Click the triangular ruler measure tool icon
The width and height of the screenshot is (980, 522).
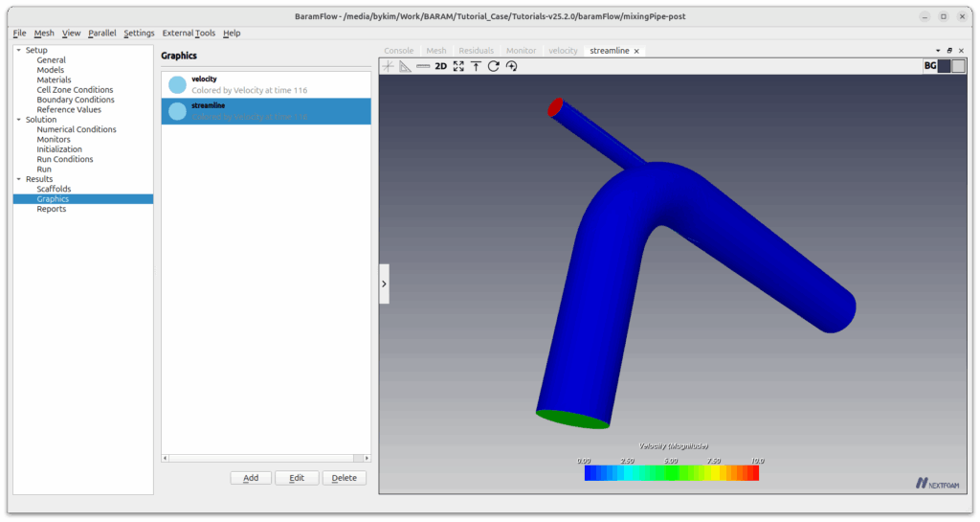pyautogui.click(x=406, y=66)
